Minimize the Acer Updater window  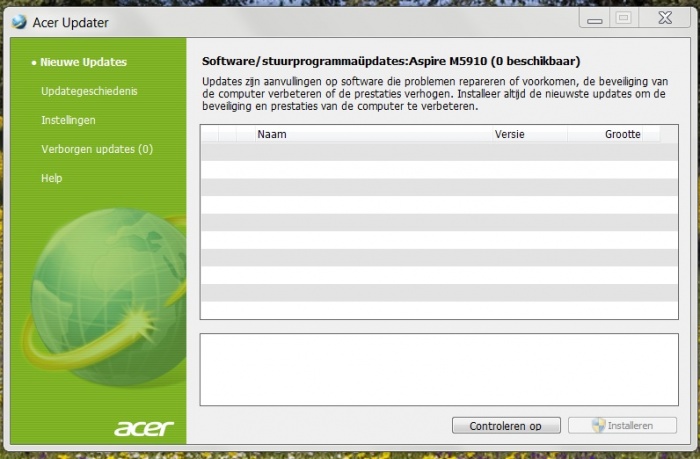(594, 18)
